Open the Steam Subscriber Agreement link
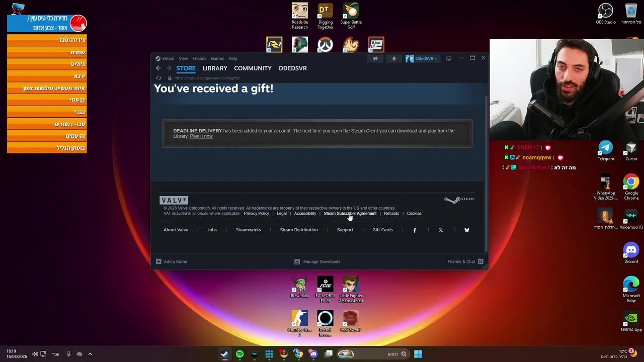644x362 pixels. click(x=350, y=213)
